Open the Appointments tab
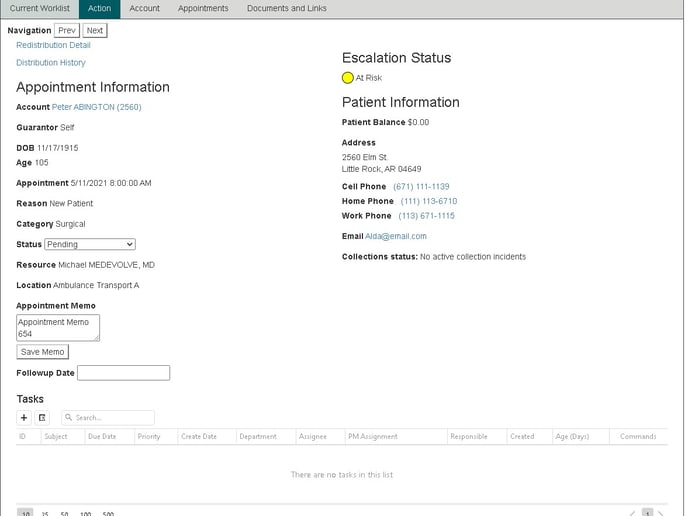This screenshot has height=516, width=688. click(x=203, y=8)
